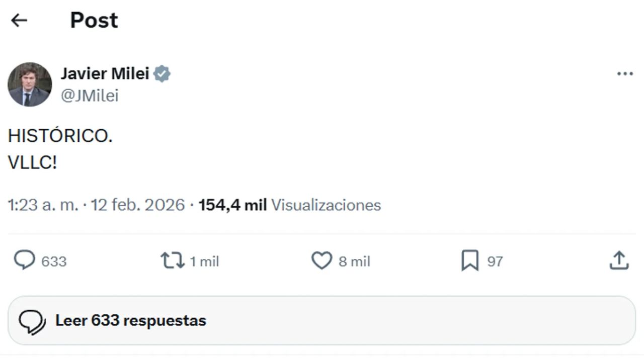Click the 1 mil reposts count

click(x=204, y=261)
